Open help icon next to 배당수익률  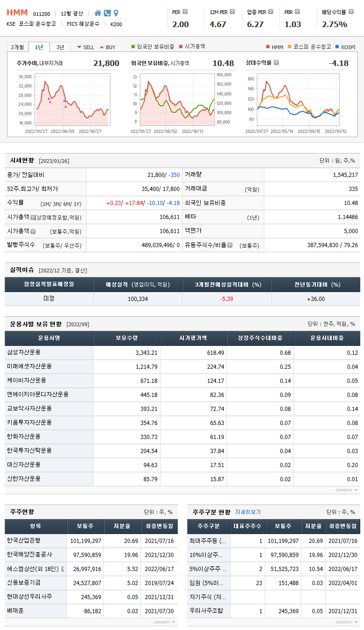coord(351,12)
